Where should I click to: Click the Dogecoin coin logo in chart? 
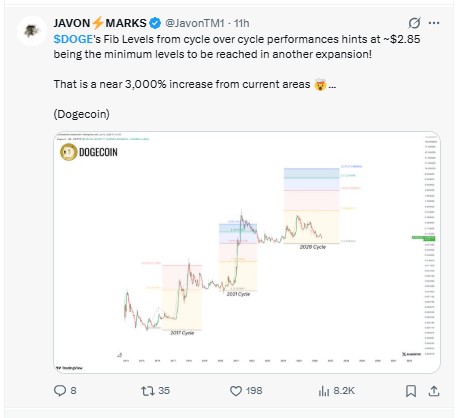68,152
